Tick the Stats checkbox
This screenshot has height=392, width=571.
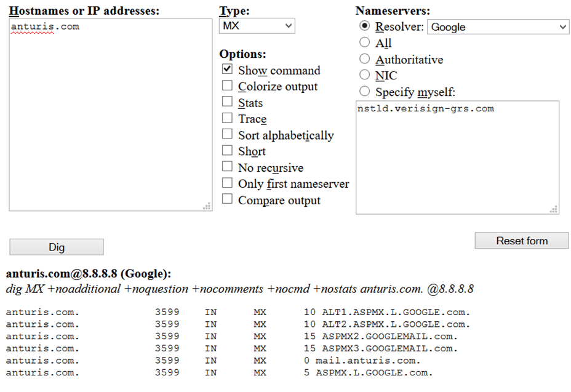click(228, 102)
